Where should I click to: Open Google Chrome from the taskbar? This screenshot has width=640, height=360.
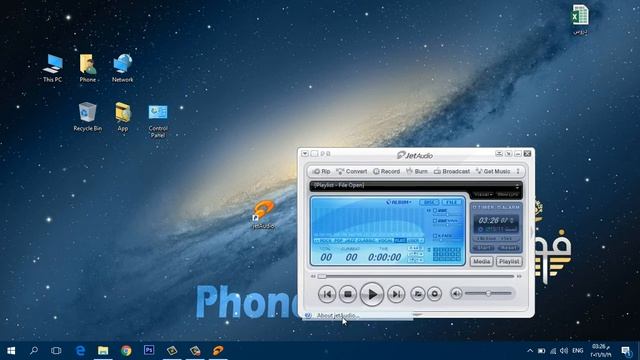pyautogui.click(x=126, y=351)
